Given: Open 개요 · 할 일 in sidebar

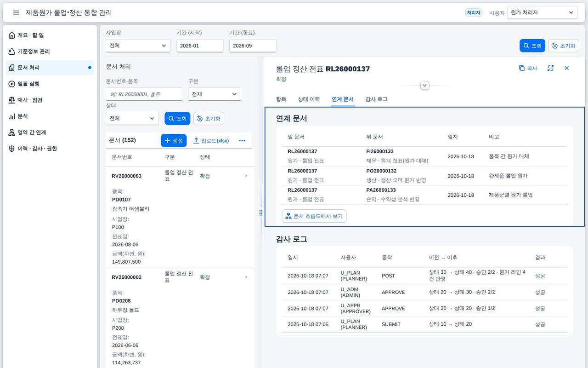Looking at the screenshot, I should (50, 35).
